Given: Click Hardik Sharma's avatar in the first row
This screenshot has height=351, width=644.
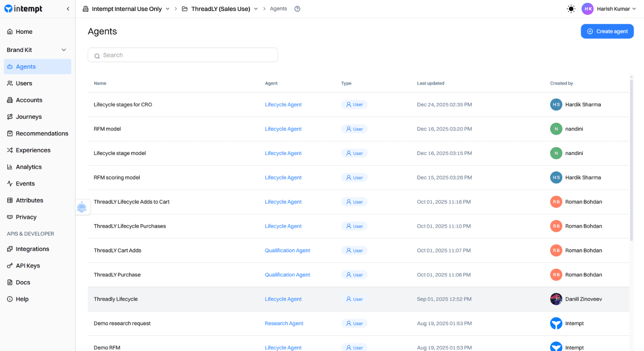Looking at the screenshot, I should [x=556, y=105].
